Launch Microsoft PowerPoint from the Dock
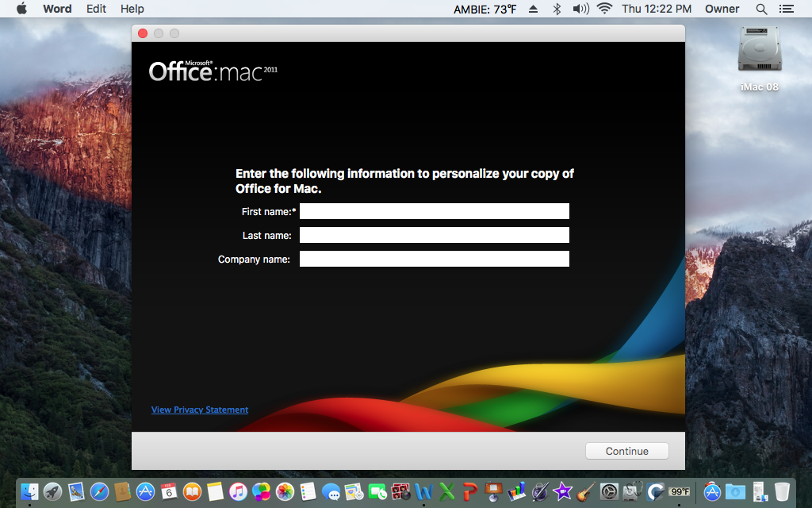The image size is (812, 508). point(470,491)
